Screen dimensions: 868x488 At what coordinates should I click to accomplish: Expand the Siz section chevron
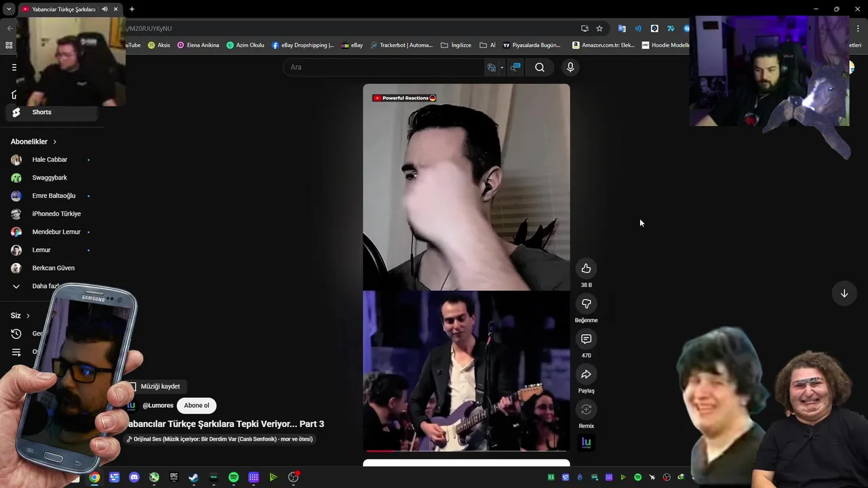tap(28, 316)
